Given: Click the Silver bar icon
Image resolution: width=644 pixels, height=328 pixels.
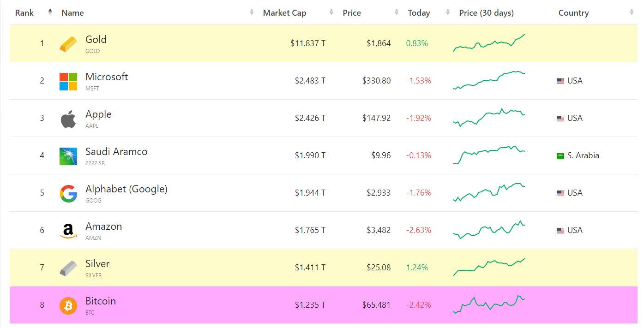Looking at the screenshot, I should click(68, 268).
